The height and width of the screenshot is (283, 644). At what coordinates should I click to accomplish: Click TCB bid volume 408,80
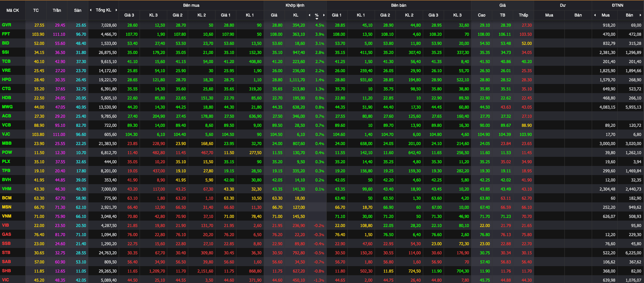(255, 62)
